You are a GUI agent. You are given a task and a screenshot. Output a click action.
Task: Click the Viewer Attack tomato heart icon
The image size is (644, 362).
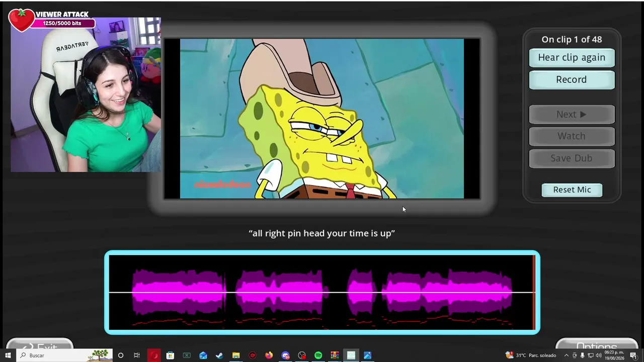[21, 20]
